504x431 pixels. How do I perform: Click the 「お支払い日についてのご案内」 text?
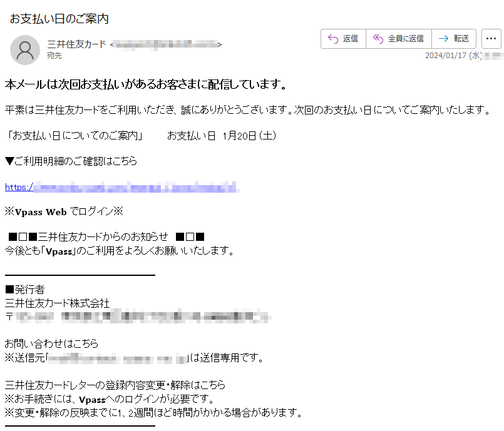click(x=75, y=136)
